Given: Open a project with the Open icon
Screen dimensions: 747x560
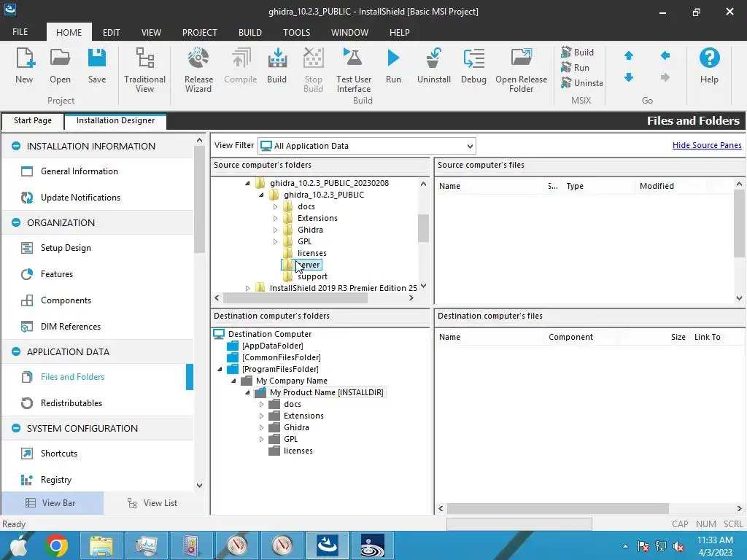Looking at the screenshot, I should click(x=60, y=66).
